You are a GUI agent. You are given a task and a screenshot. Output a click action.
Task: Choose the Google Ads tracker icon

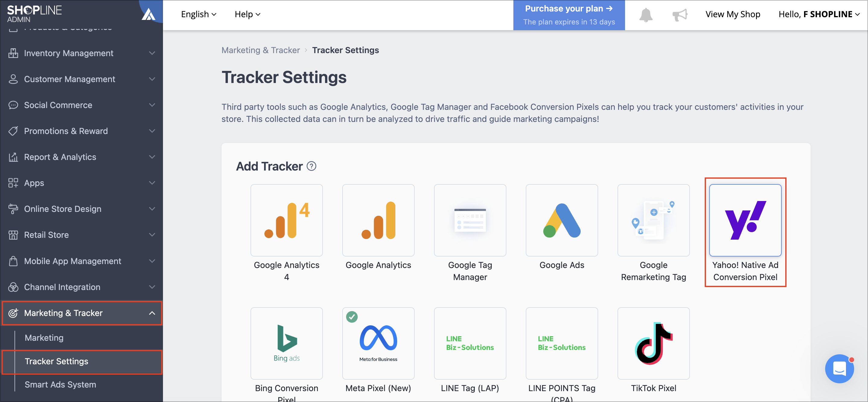(562, 220)
